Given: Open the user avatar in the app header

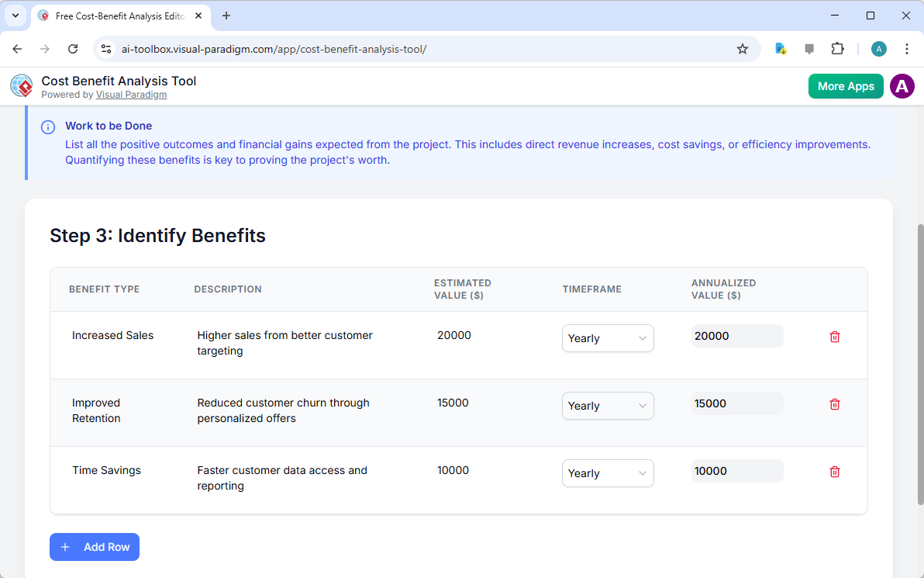Looking at the screenshot, I should 902,86.
